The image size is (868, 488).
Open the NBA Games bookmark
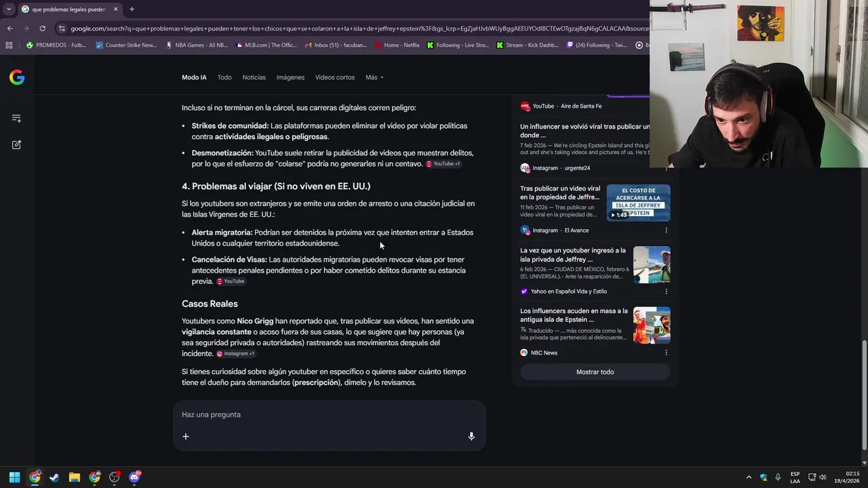click(x=197, y=45)
